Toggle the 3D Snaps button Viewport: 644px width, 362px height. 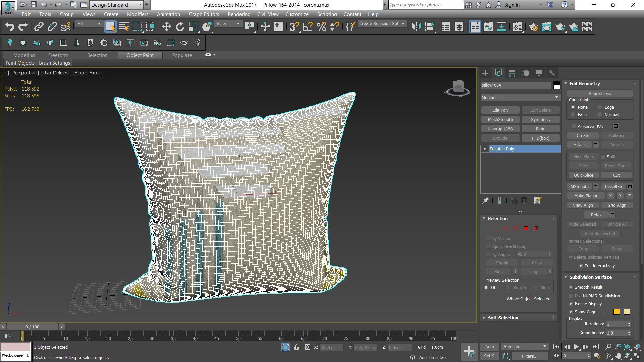294,27
